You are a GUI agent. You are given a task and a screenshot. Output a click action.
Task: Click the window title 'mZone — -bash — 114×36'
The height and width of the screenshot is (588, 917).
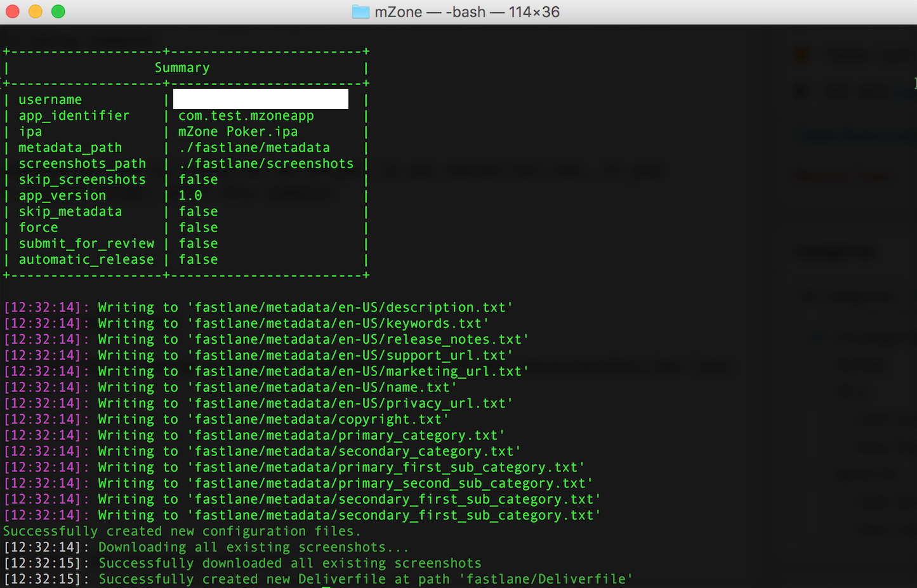click(x=467, y=12)
